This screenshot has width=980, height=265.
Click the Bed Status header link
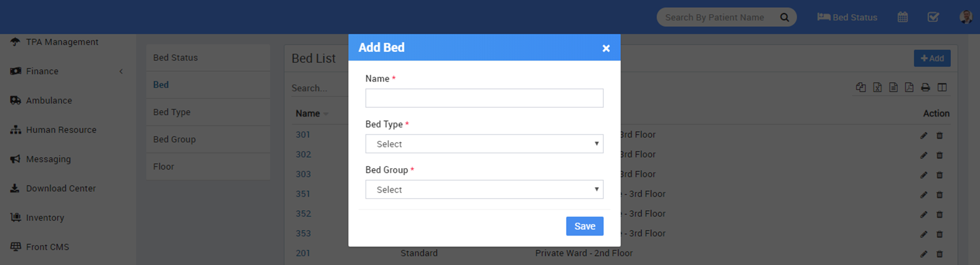(x=847, y=17)
